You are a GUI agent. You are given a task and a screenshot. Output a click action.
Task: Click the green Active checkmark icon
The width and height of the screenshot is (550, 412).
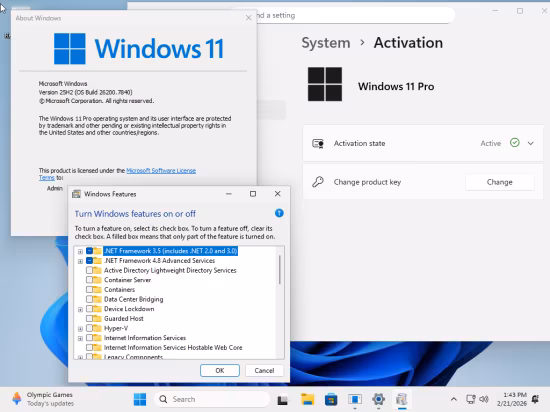[x=515, y=143]
